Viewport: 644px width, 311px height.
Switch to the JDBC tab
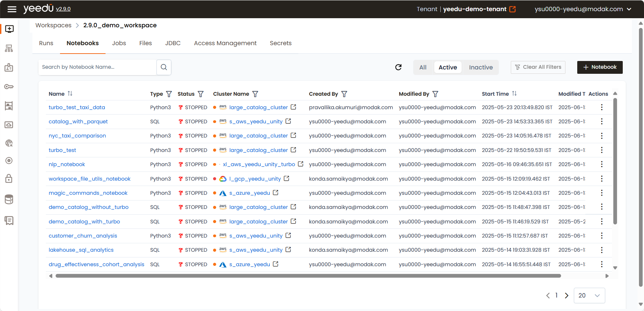(x=173, y=43)
